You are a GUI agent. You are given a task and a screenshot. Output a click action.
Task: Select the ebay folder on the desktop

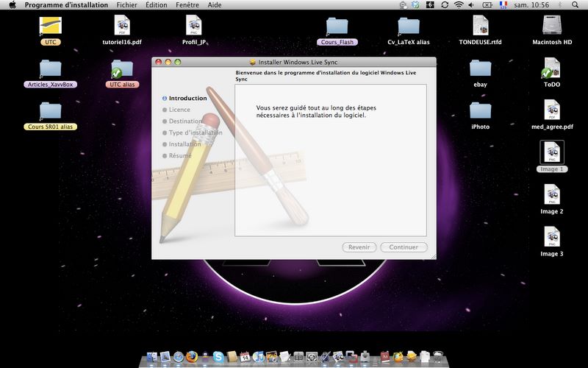click(x=481, y=74)
